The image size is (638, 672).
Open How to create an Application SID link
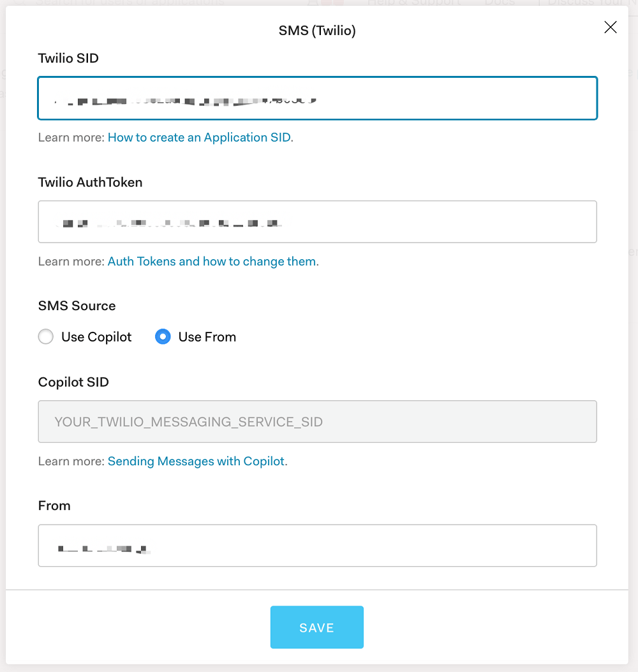click(x=199, y=138)
